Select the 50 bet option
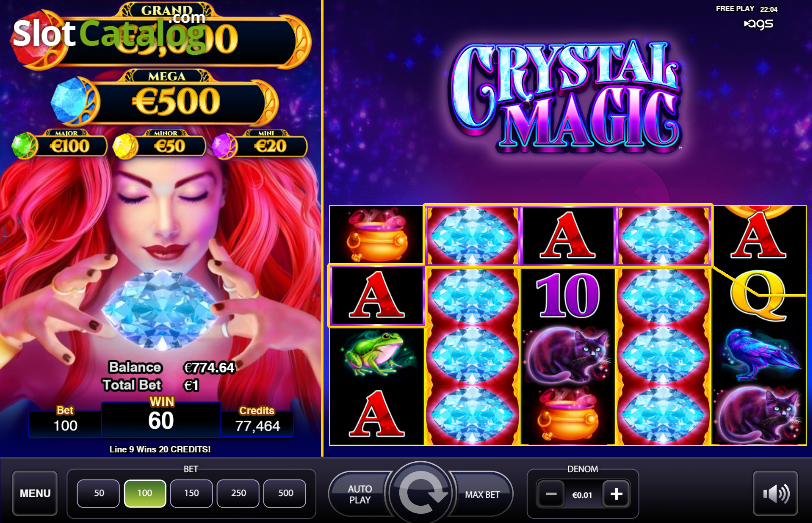Image resolution: width=812 pixels, height=523 pixels. 98,493
